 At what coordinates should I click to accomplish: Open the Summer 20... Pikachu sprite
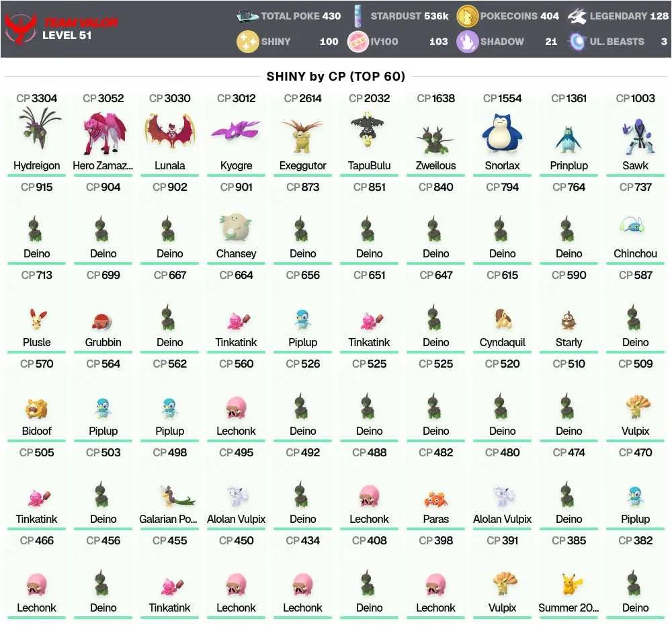(x=571, y=584)
